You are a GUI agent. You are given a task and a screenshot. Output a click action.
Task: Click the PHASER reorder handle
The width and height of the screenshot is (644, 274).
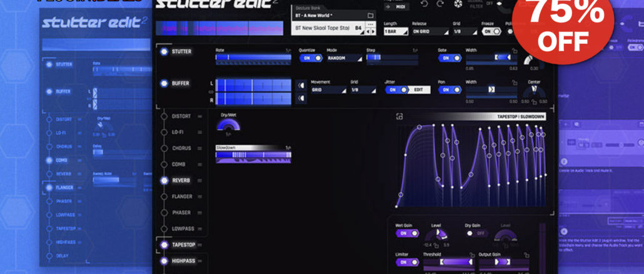click(x=200, y=213)
